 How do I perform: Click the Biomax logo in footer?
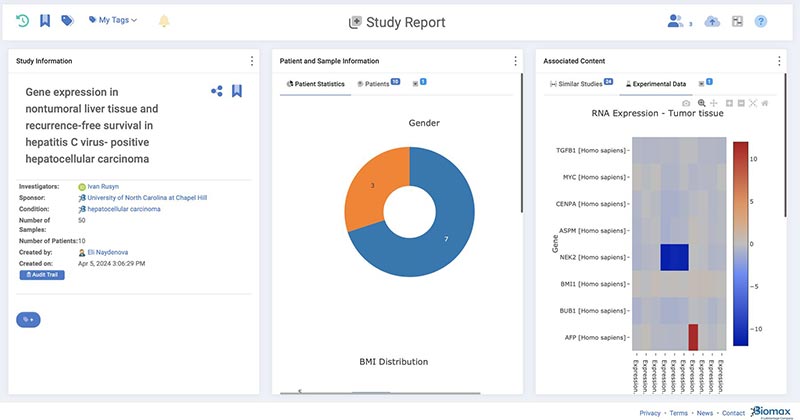pyautogui.click(x=770, y=412)
